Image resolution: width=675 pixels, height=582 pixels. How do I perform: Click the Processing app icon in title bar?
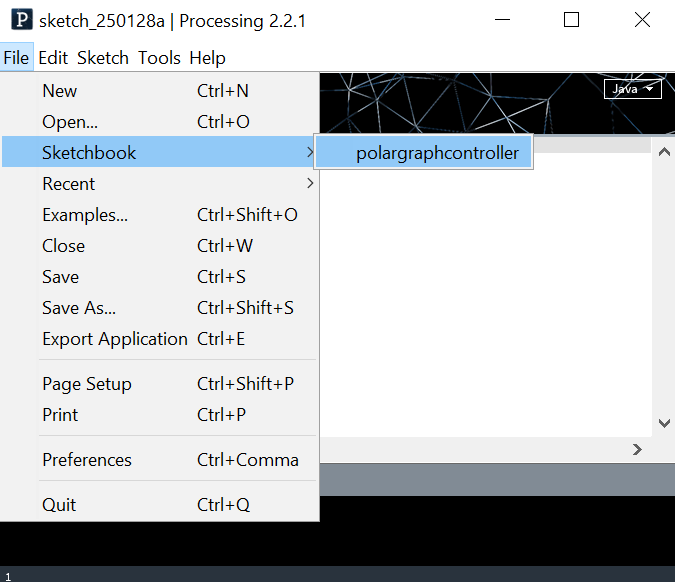pos(22,20)
